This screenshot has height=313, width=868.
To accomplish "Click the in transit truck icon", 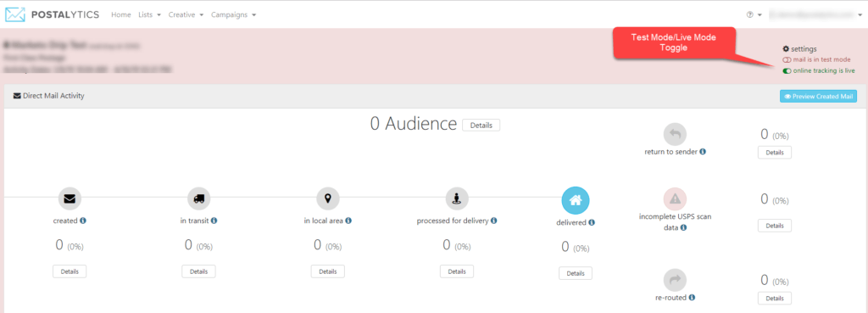I will tap(198, 198).
